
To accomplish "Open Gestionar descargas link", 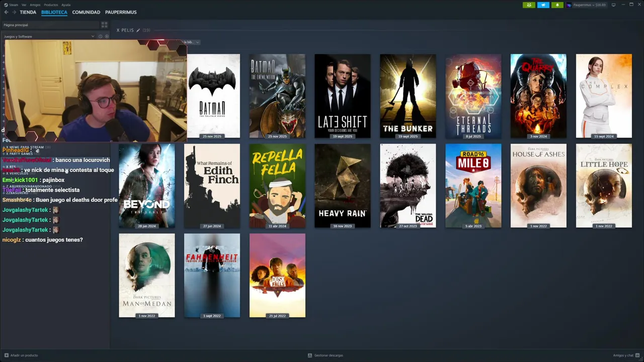I will tap(329, 355).
